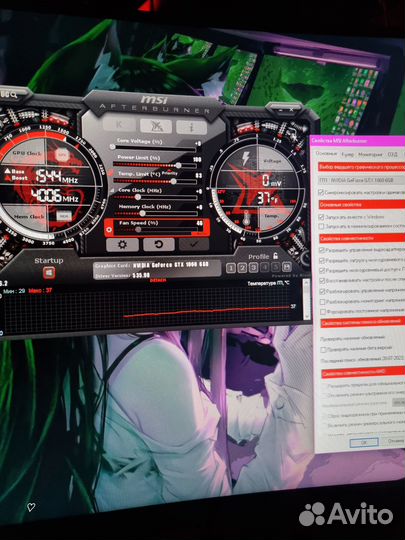The image size is (405, 540).
Task: Select profile slot 3
Action: click(x=253, y=268)
